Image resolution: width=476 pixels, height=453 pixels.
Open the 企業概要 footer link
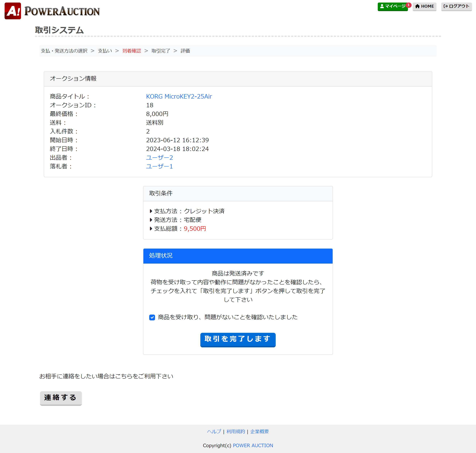coord(259,432)
